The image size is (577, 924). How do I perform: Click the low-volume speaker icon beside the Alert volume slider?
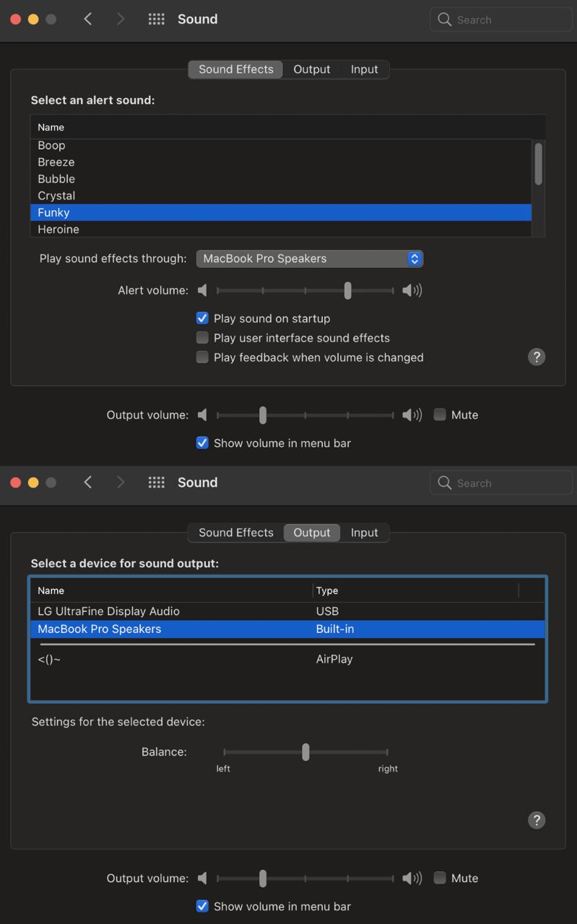(202, 290)
